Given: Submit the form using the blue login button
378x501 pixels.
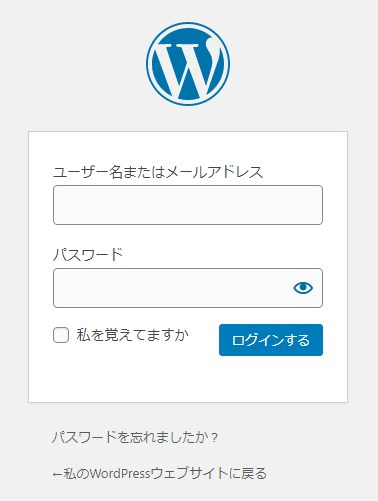Looking at the screenshot, I should pos(271,340).
